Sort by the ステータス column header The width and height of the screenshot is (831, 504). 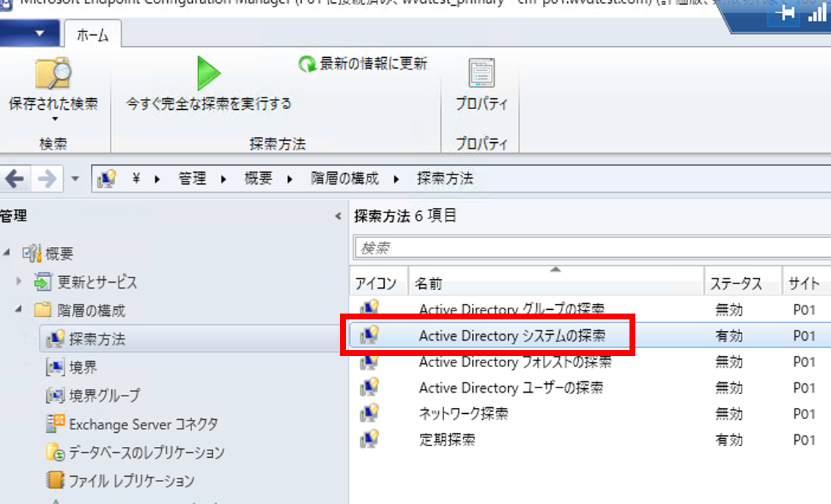pyautogui.click(x=743, y=283)
